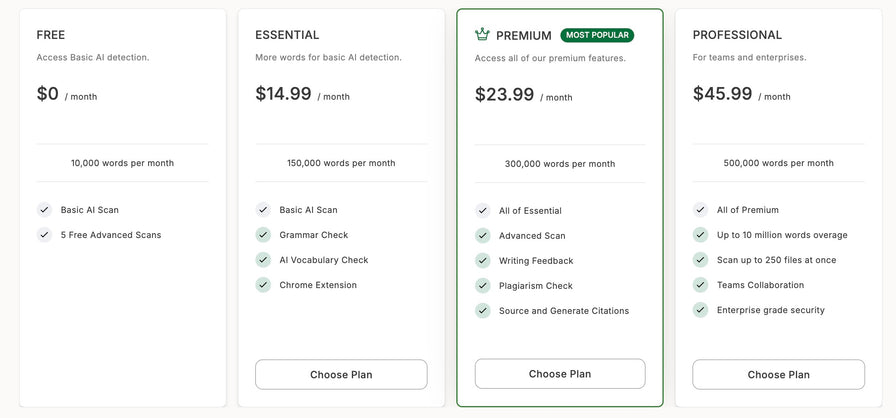
Task: Choose the Premium plan
Action: coord(560,374)
